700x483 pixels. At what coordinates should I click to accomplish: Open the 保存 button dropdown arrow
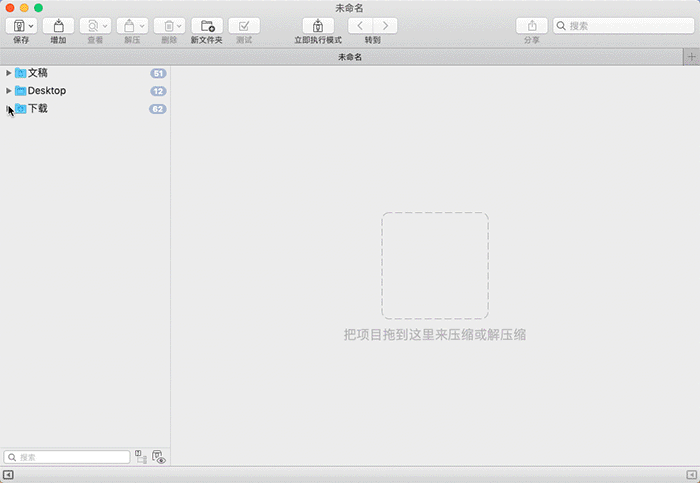pos(31,26)
